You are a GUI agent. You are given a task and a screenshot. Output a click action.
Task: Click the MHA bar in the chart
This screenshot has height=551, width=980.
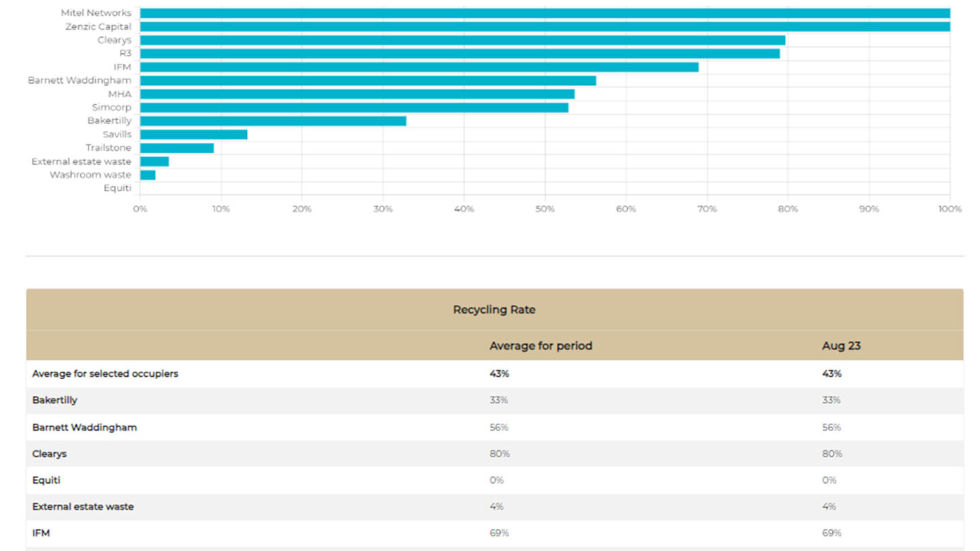(x=357, y=94)
